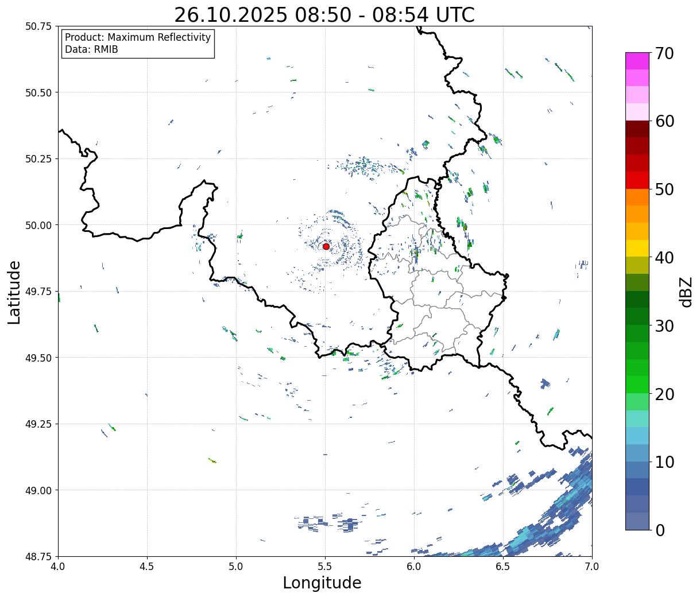The height and width of the screenshot is (597, 700).
Task: Click the latitude tick label 50.25
Action: tap(38, 159)
